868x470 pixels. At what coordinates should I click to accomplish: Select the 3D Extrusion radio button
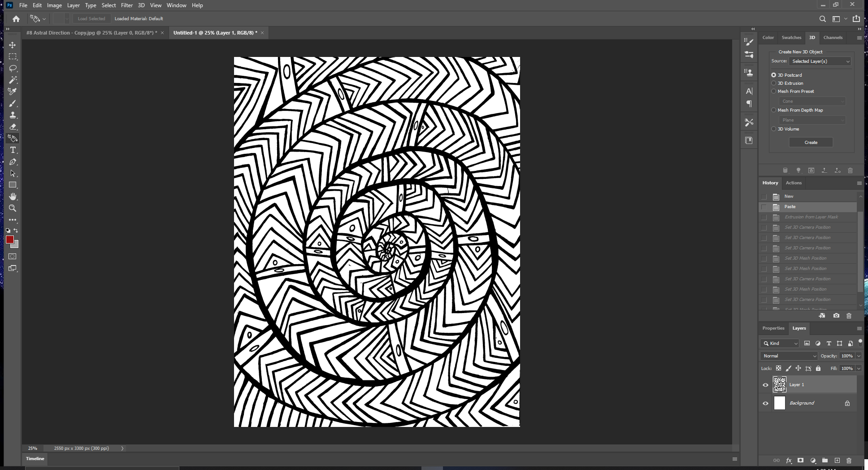click(773, 83)
